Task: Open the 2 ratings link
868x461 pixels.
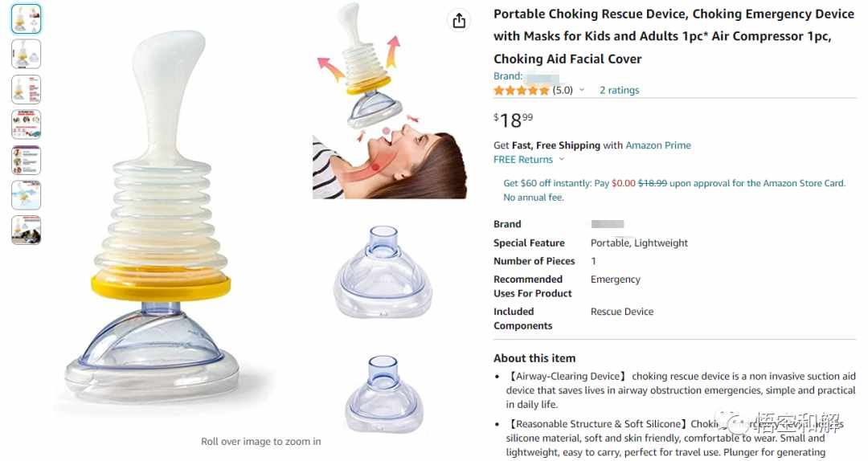Action: coord(619,90)
